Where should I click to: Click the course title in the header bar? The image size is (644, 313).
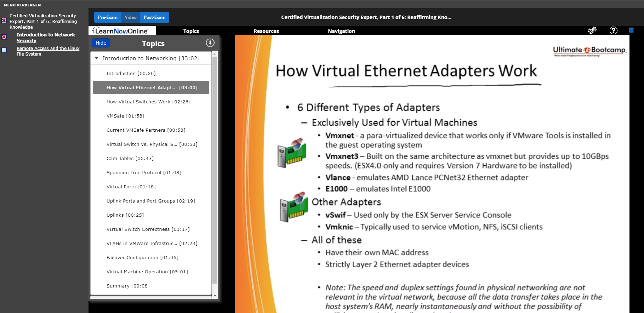point(366,17)
